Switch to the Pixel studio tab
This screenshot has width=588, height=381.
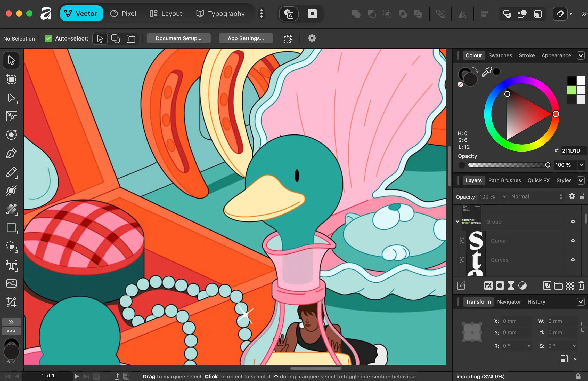coord(123,14)
